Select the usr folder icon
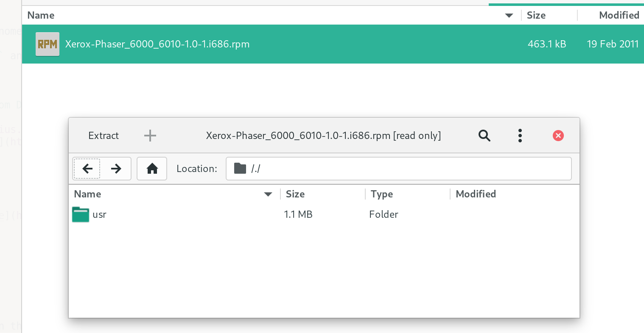The width and height of the screenshot is (644, 333). click(x=81, y=214)
